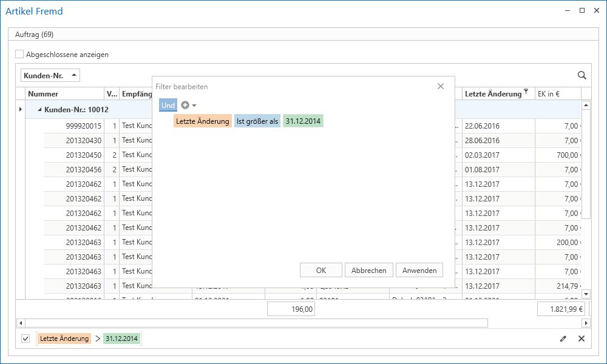
Task: Close the Filter bearbeiten dialog
Action: (441, 87)
